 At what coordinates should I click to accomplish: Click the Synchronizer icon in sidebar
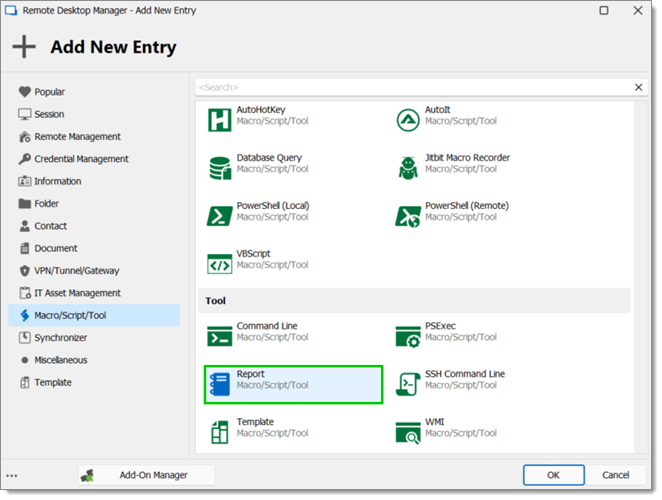(x=24, y=337)
